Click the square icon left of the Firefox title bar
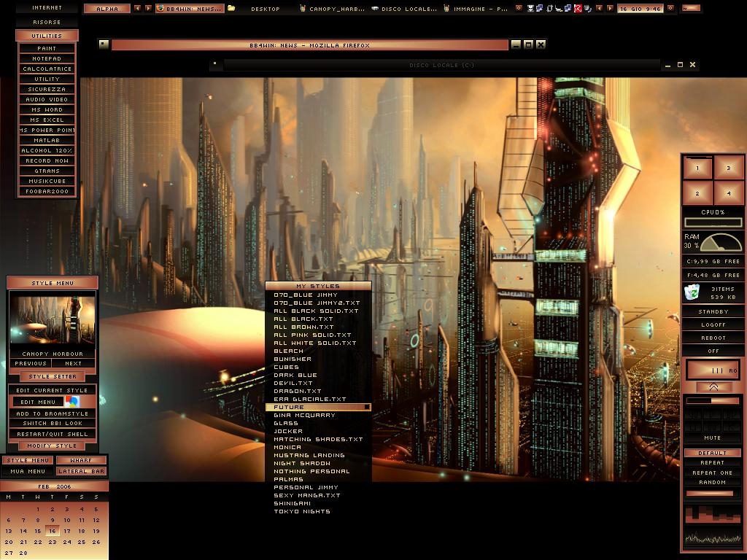The height and width of the screenshot is (560, 747). pos(104,44)
